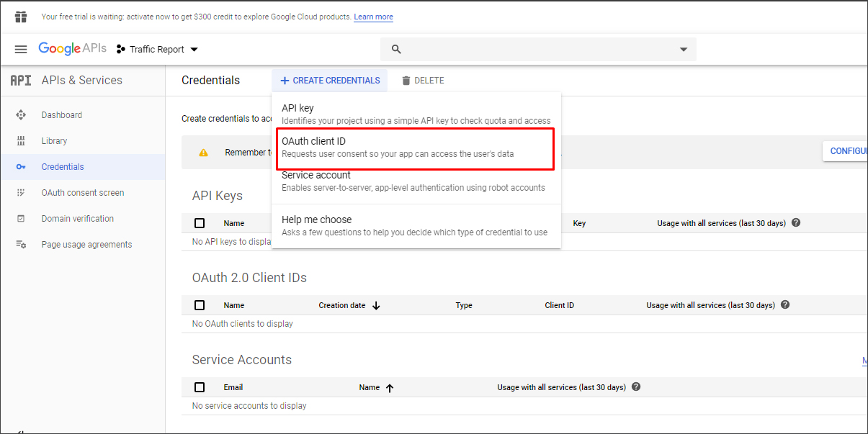Image resolution: width=868 pixels, height=434 pixels.
Task: Click the Domain verification icon
Action: [x=21, y=219]
